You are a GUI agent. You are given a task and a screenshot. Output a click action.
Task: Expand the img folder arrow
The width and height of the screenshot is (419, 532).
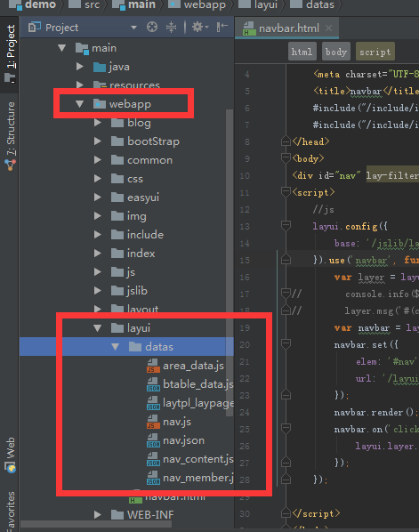click(98, 216)
